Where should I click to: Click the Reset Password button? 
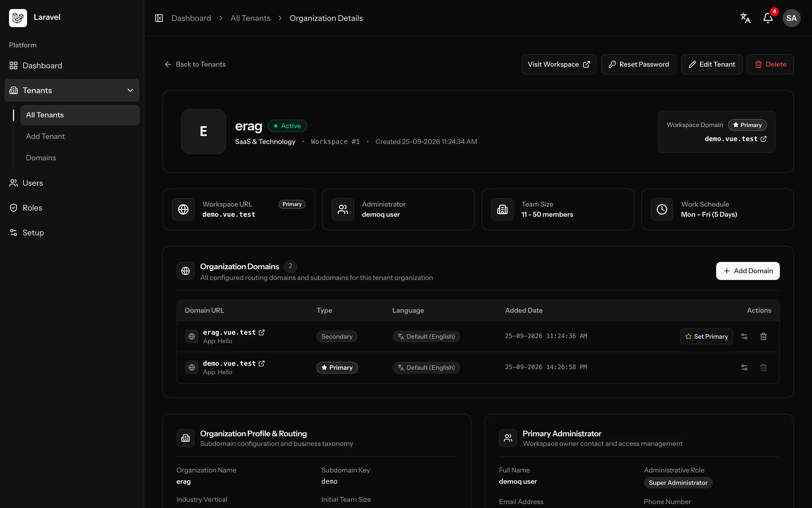pos(639,64)
